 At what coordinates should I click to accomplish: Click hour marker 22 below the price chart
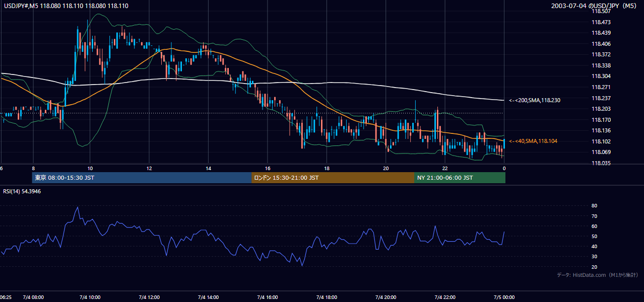(445, 168)
